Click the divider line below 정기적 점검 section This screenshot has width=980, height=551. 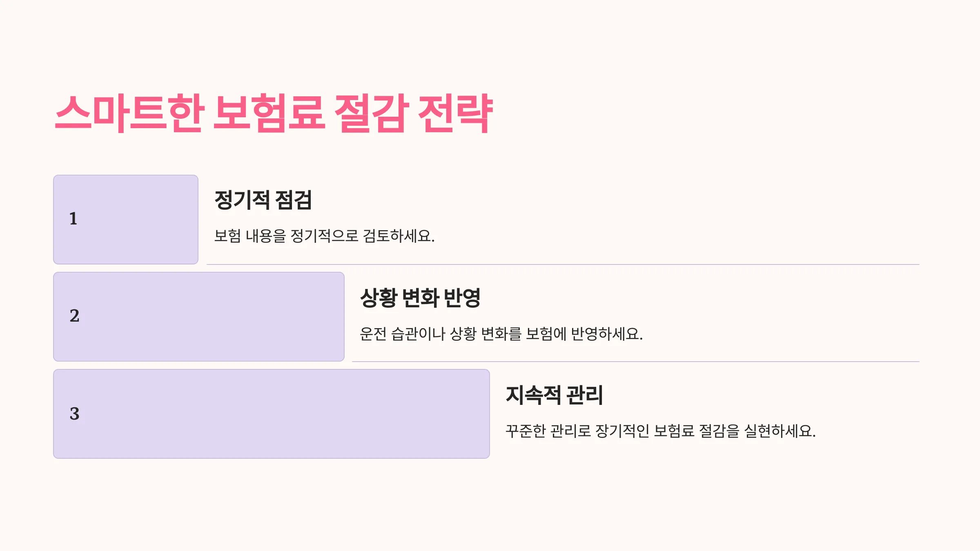point(563,264)
